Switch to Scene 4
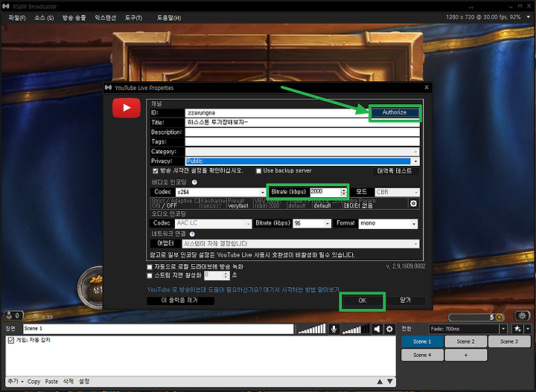The width and height of the screenshot is (536, 392). 422,355
